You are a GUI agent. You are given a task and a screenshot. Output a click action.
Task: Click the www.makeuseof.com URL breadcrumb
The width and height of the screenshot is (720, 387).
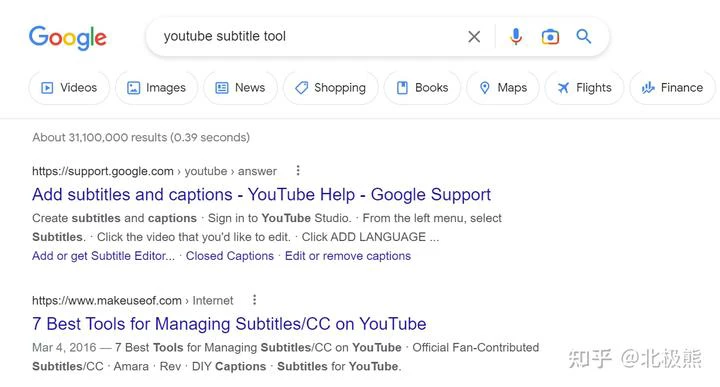point(133,301)
